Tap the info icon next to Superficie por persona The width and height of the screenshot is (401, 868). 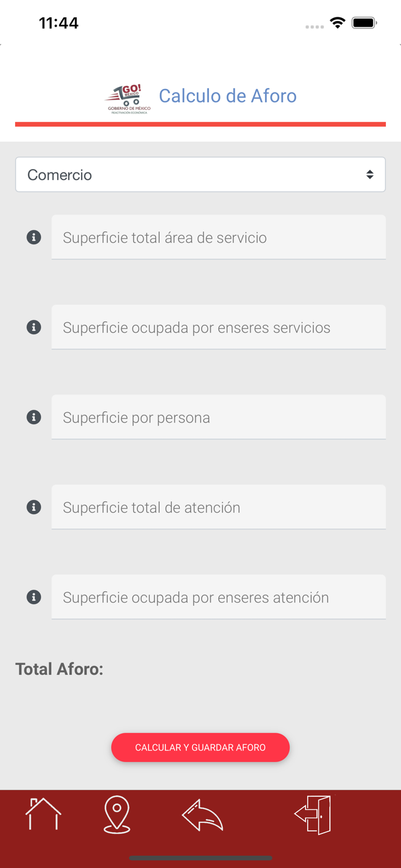pyautogui.click(x=34, y=417)
